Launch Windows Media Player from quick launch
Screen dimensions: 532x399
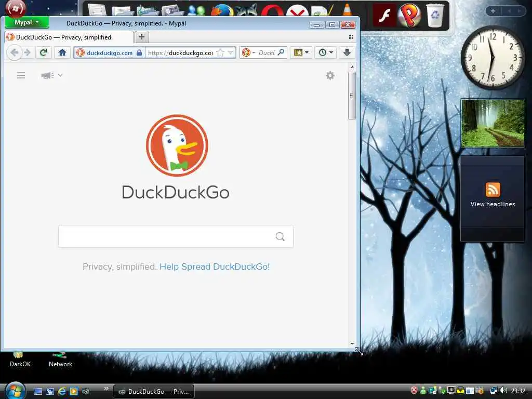pos(74,391)
